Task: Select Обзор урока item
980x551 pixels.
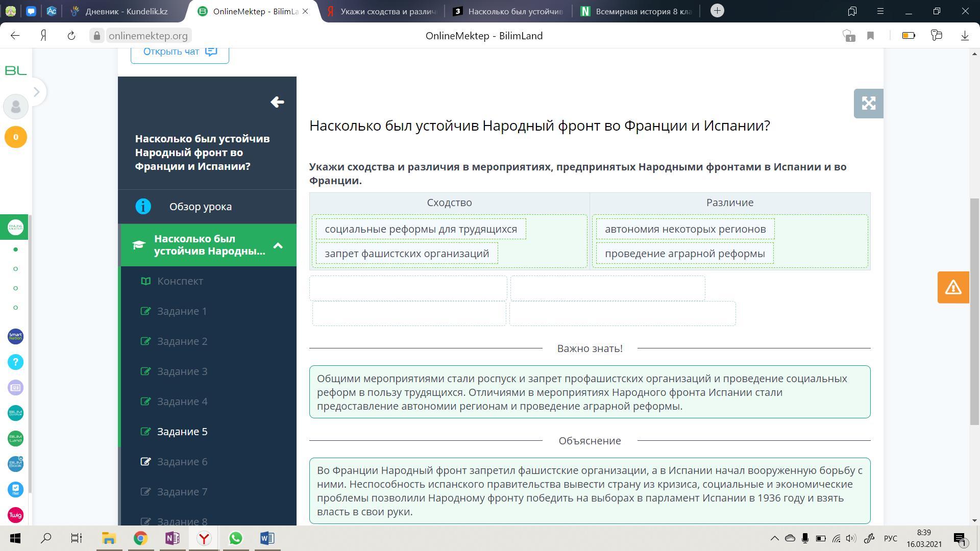Action: 200,207
